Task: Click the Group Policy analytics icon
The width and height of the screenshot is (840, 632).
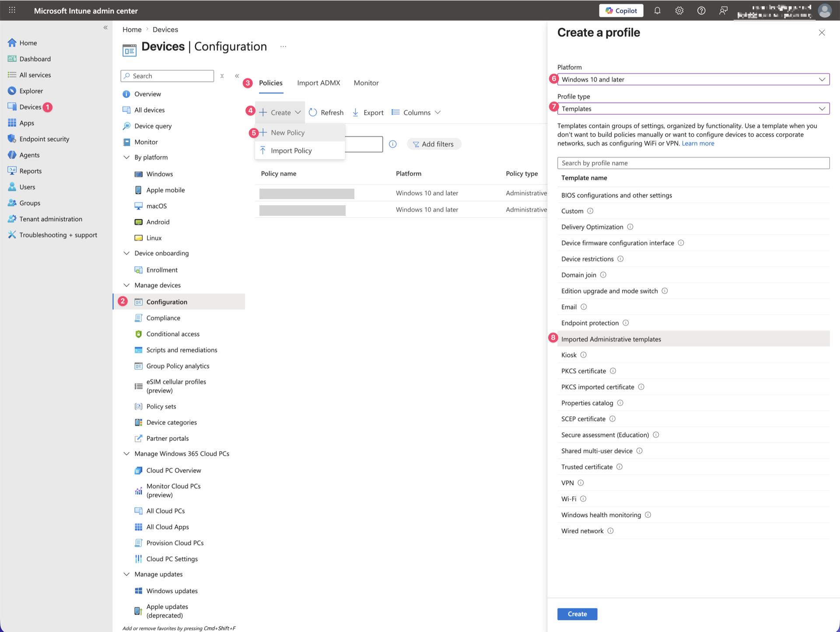Action: [x=138, y=366]
